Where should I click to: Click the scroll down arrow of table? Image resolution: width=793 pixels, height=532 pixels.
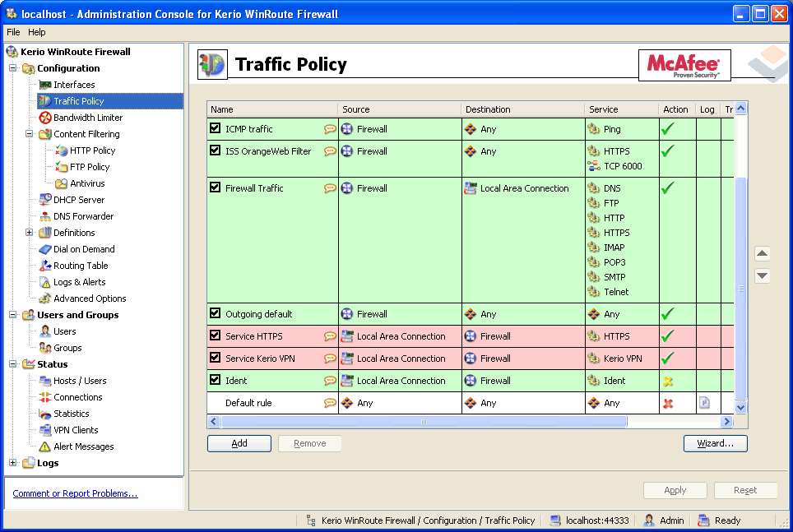[x=741, y=407]
